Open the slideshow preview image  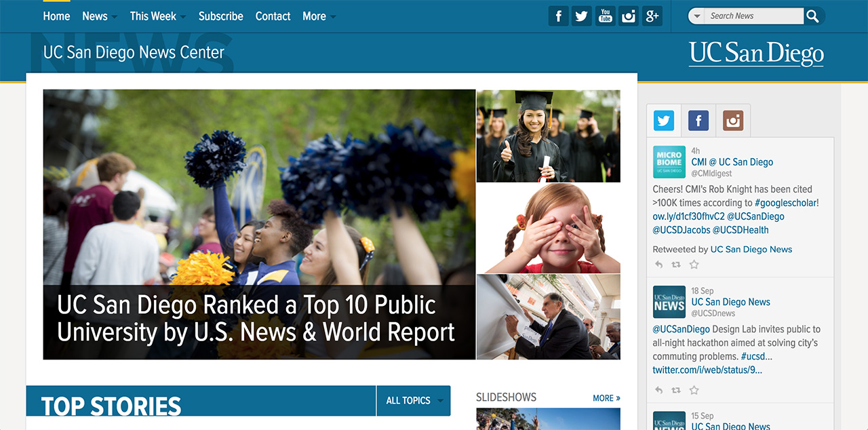(x=548, y=418)
